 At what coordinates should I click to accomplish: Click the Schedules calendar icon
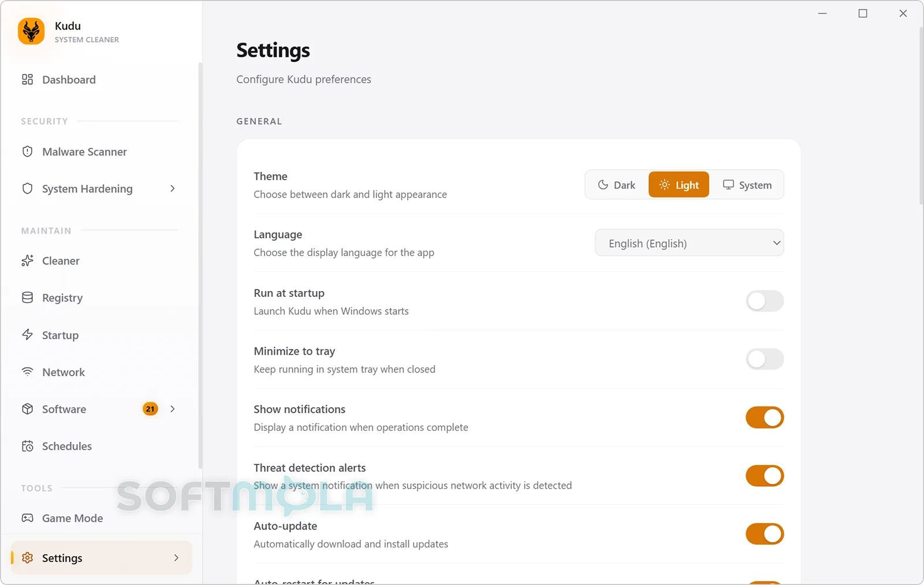[27, 446]
